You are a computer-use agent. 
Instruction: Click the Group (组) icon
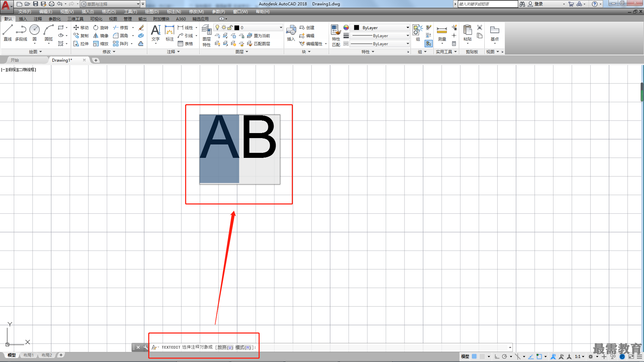click(x=418, y=33)
